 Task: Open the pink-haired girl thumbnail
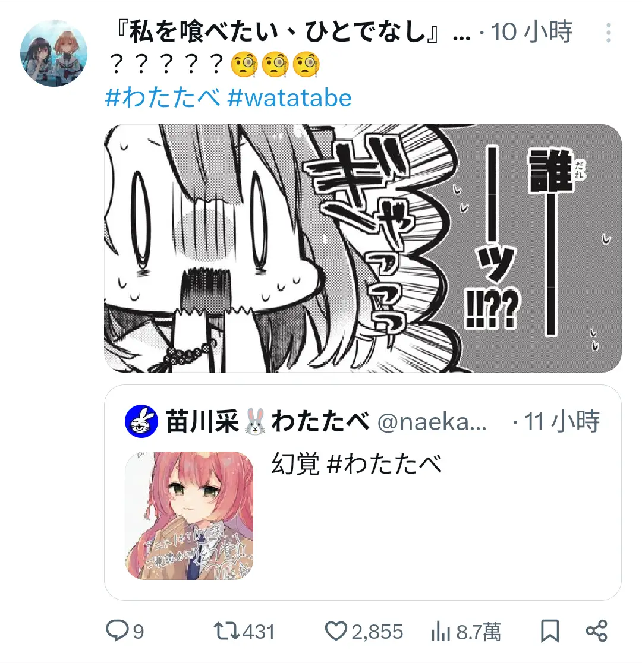(x=189, y=516)
